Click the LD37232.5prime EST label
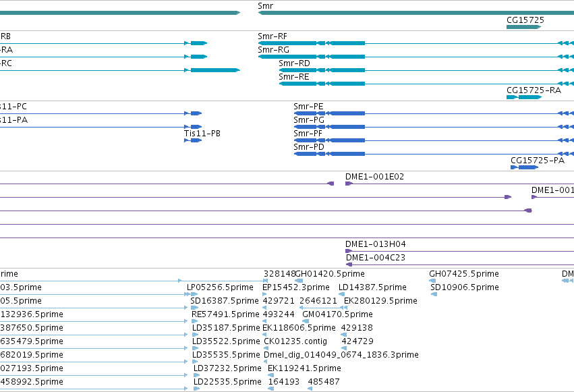 pos(227,368)
